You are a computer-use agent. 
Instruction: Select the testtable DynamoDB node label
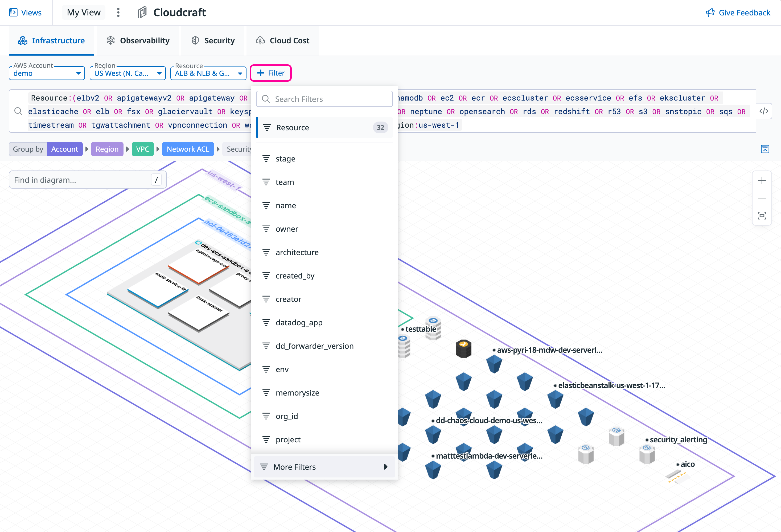tap(420, 329)
